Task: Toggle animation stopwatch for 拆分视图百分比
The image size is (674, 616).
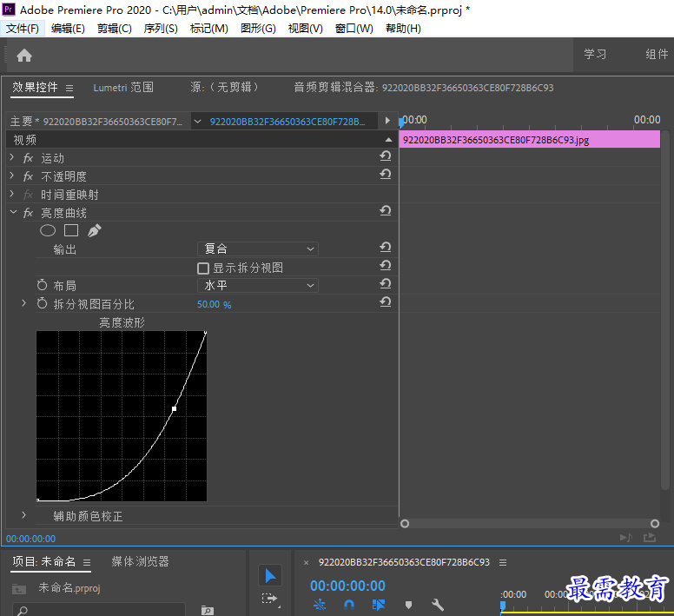Action: tap(42, 303)
